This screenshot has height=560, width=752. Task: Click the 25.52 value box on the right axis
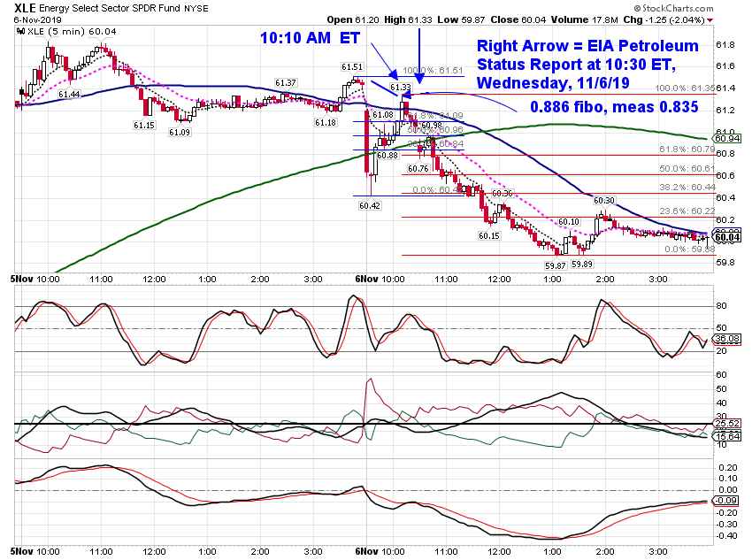pyautogui.click(x=727, y=424)
